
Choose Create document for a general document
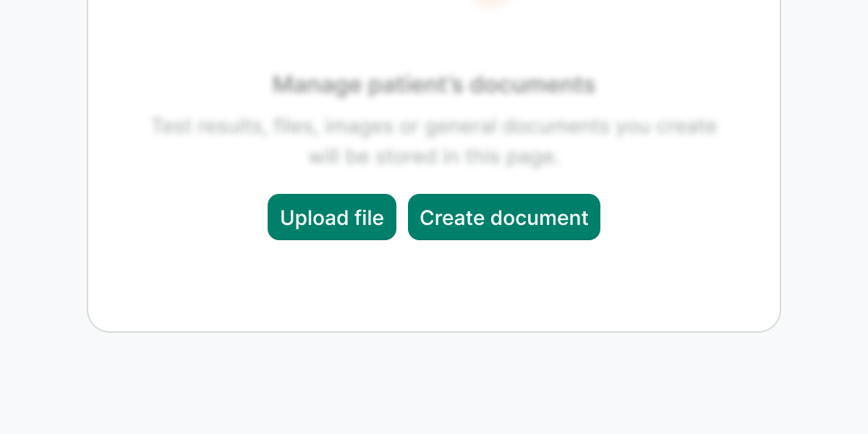click(504, 217)
